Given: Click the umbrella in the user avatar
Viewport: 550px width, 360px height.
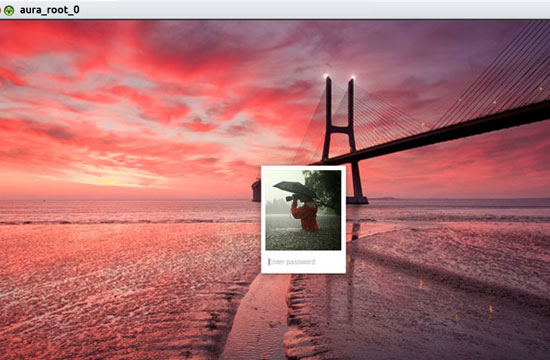Looking at the screenshot, I should click(x=295, y=189).
